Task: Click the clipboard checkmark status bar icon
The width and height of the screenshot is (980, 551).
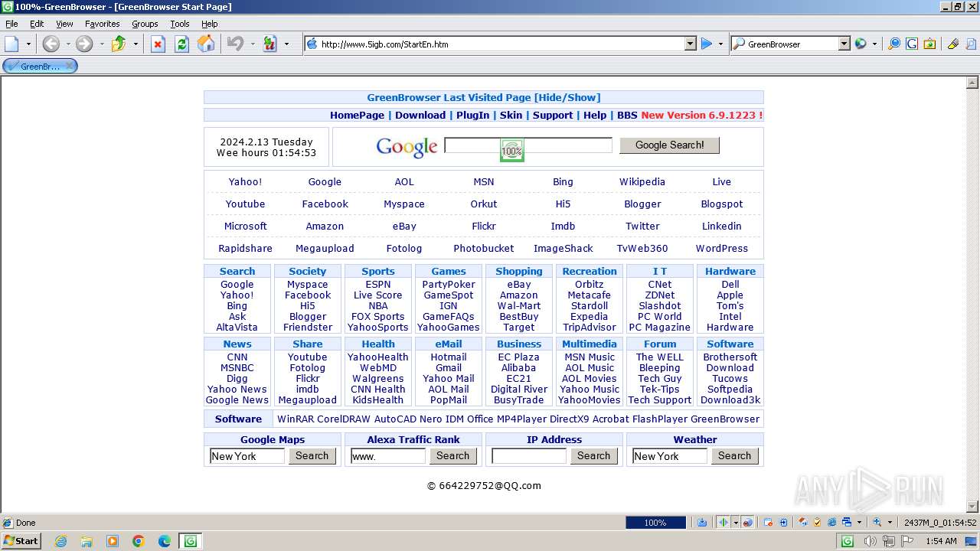Action: [817, 523]
